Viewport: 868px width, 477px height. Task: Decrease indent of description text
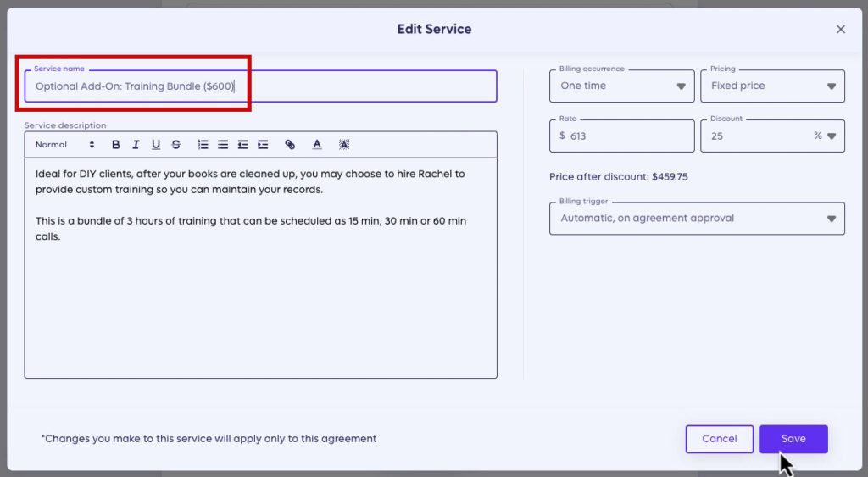tap(242, 144)
